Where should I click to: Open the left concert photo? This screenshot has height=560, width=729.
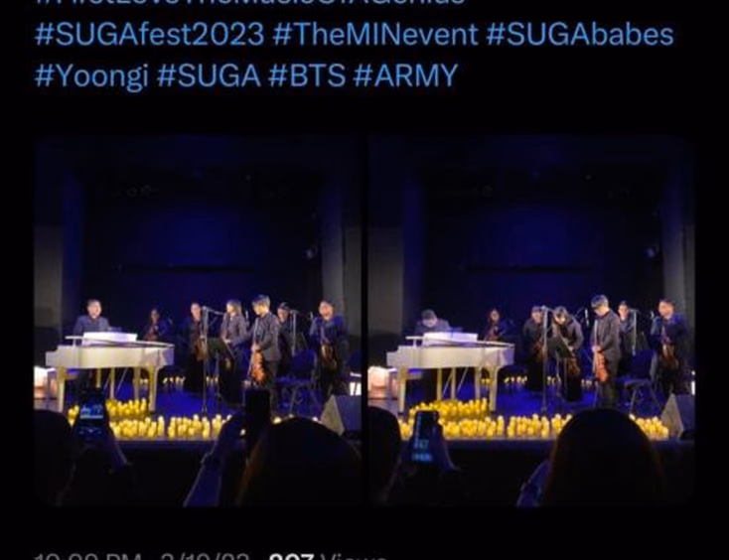[198, 321]
